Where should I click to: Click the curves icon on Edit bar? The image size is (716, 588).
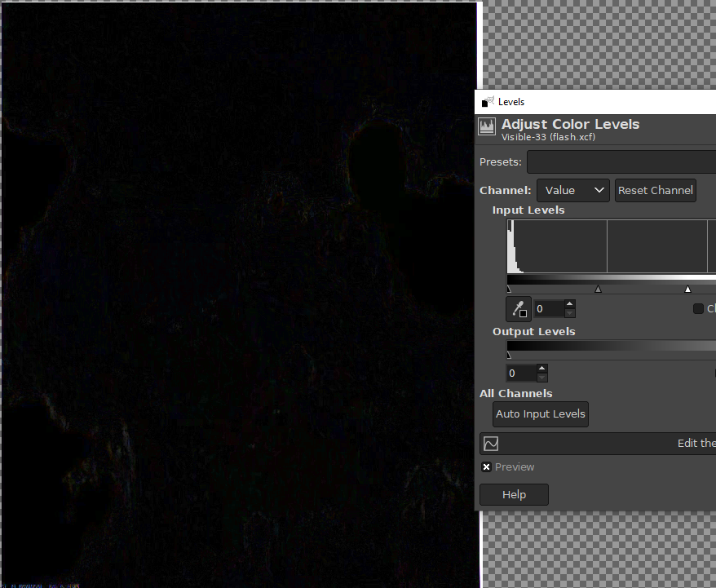(491, 444)
